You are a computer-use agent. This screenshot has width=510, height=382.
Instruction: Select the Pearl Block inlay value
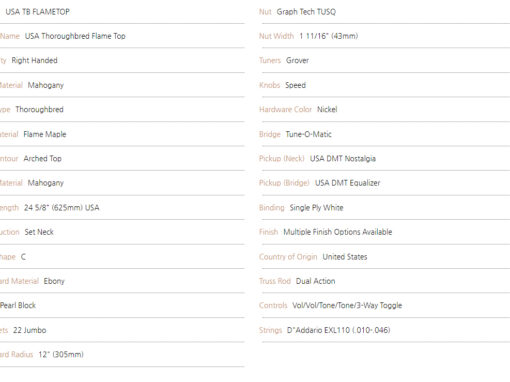18,305
